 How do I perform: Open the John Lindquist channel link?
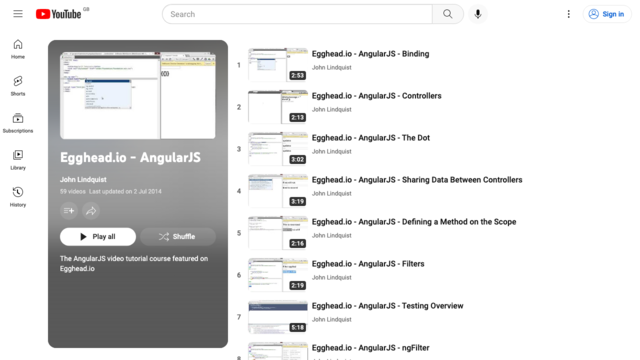(x=83, y=180)
